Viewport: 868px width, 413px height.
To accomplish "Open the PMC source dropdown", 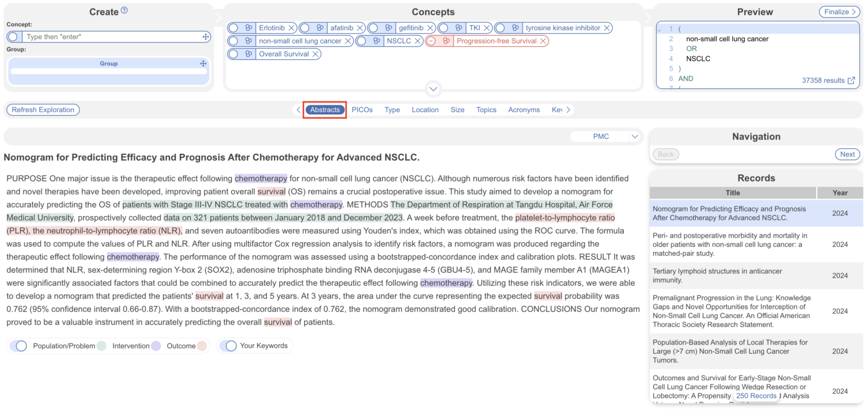I will coord(634,136).
